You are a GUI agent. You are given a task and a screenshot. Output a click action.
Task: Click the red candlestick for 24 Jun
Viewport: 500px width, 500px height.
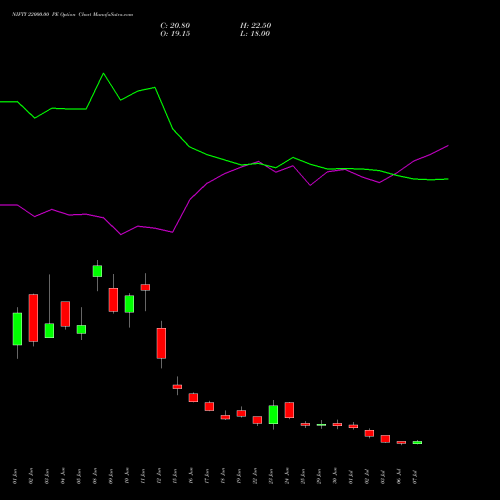tap(289, 410)
